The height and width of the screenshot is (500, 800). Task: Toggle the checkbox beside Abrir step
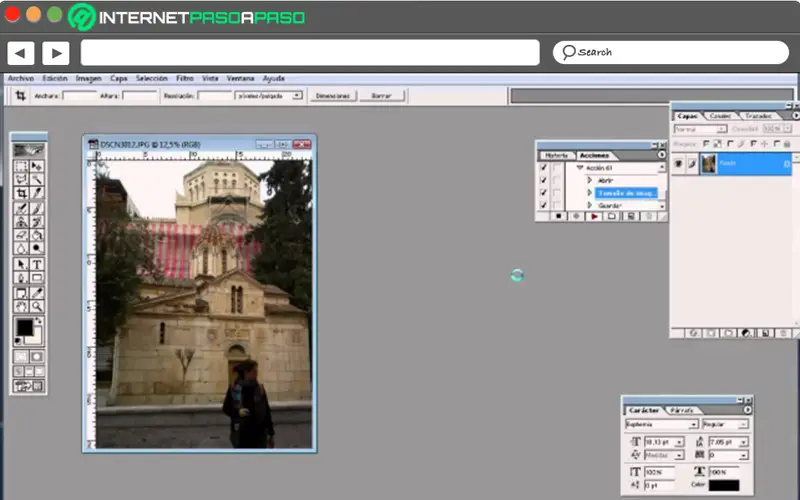click(x=543, y=181)
